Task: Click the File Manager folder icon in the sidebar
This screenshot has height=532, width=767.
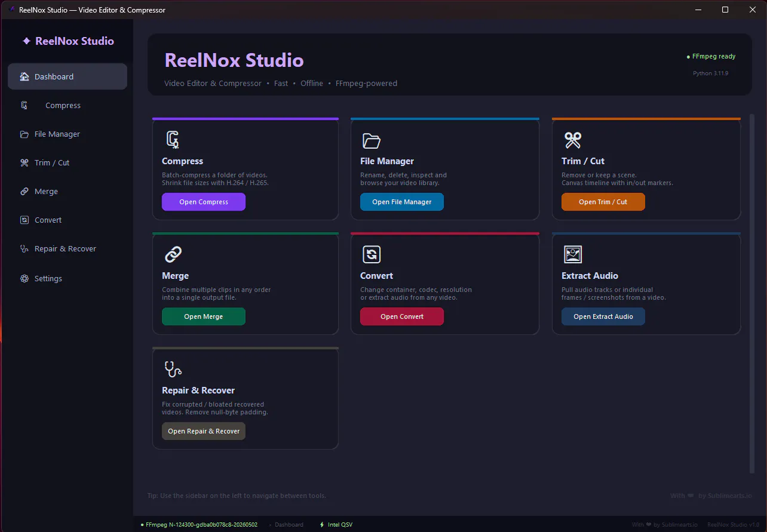Action: (x=24, y=134)
